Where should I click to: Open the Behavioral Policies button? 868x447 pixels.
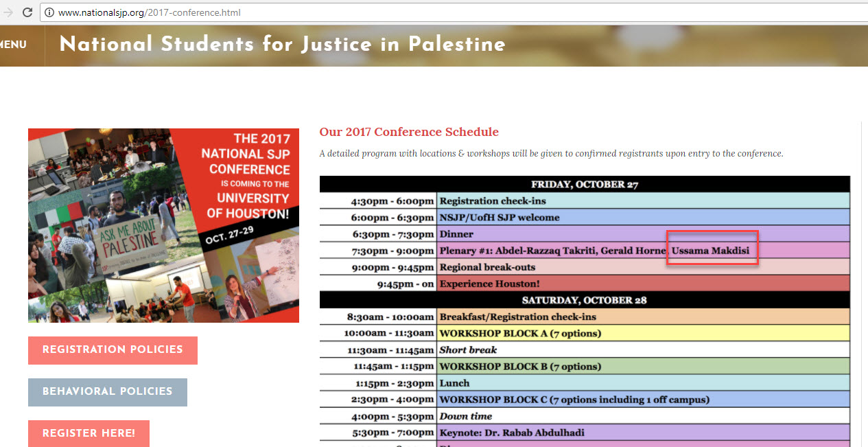coord(107,392)
